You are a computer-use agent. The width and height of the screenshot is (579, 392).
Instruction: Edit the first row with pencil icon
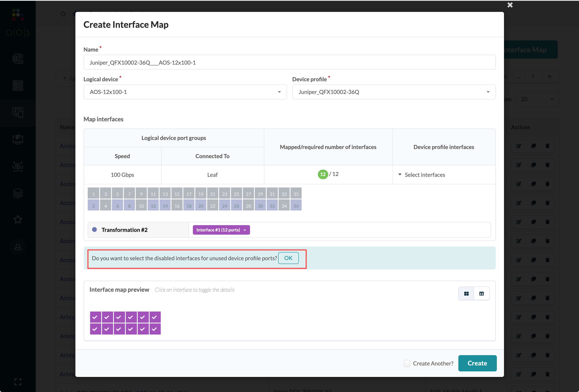[519, 146]
